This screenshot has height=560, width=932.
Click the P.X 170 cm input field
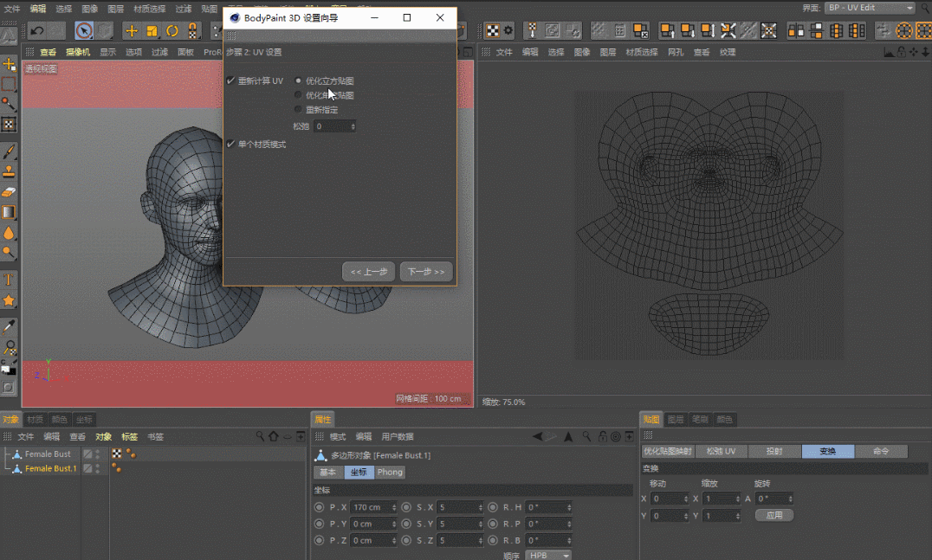[x=373, y=507]
